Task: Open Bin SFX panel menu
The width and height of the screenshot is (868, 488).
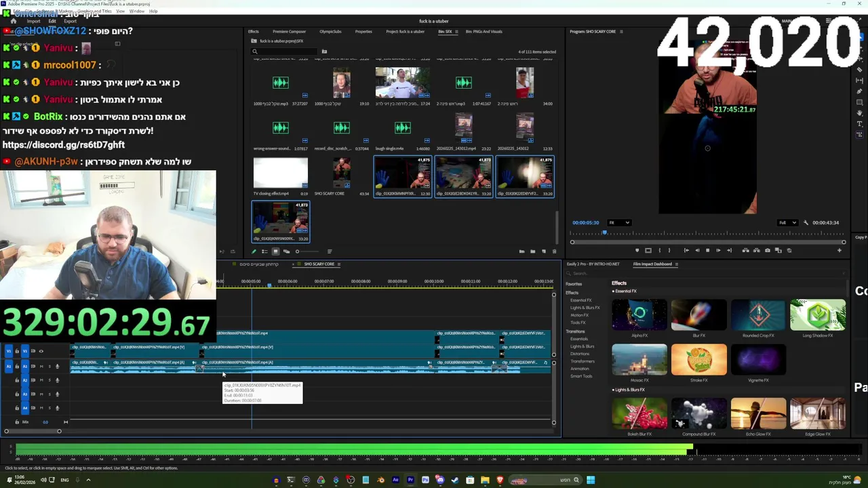Action: click(x=456, y=31)
